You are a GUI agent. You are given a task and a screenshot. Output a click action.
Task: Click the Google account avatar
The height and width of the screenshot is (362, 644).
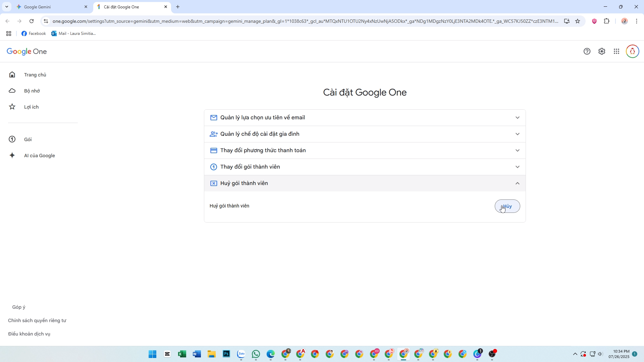pyautogui.click(x=632, y=51)
